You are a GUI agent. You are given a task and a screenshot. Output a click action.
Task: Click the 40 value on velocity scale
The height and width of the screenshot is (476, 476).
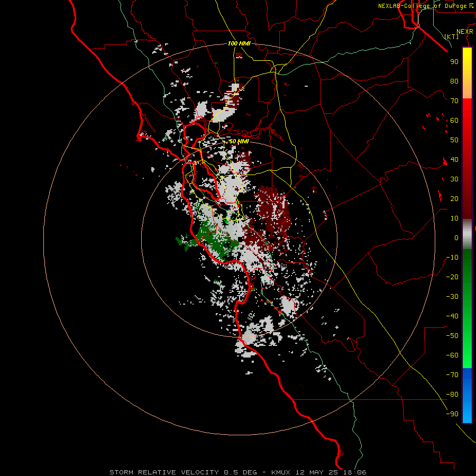click(x=454, y=160)
